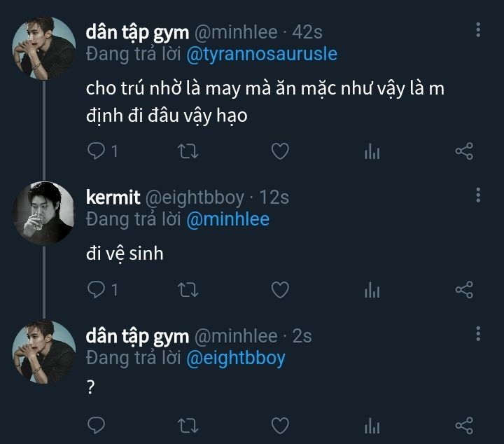Share the first dân tập gym tweet
Screen dimensions: 504x444
coord(464,151)
